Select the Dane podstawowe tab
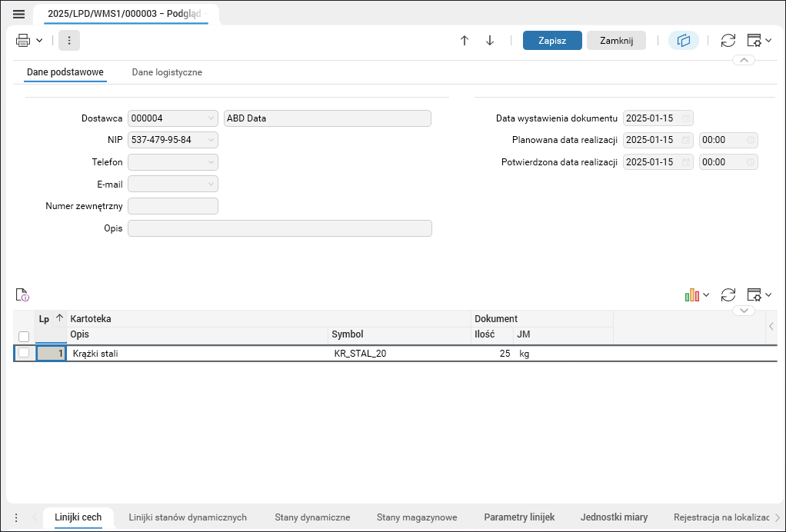Screen dimensions: 786x532 coord(65,72)
